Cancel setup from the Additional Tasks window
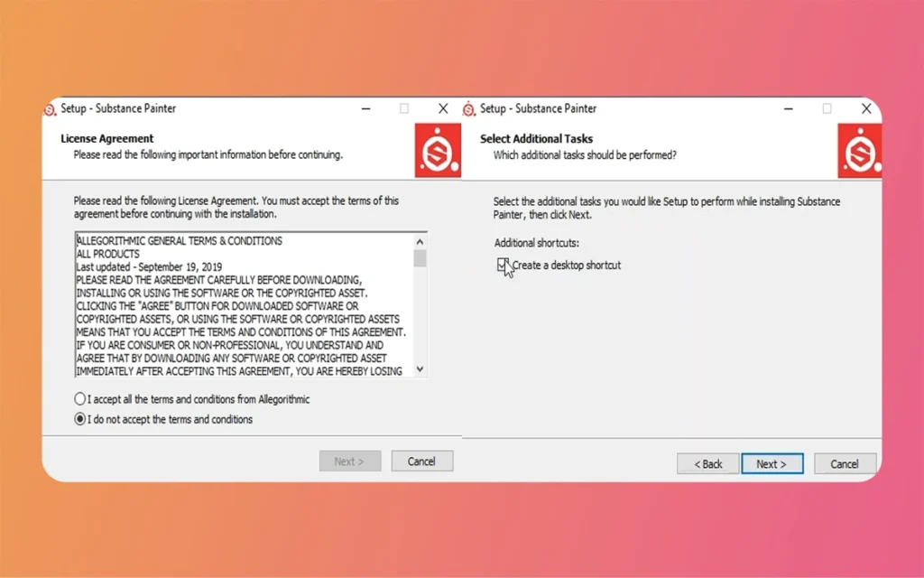This screenshot has height=578, width=924. point(845,464)
